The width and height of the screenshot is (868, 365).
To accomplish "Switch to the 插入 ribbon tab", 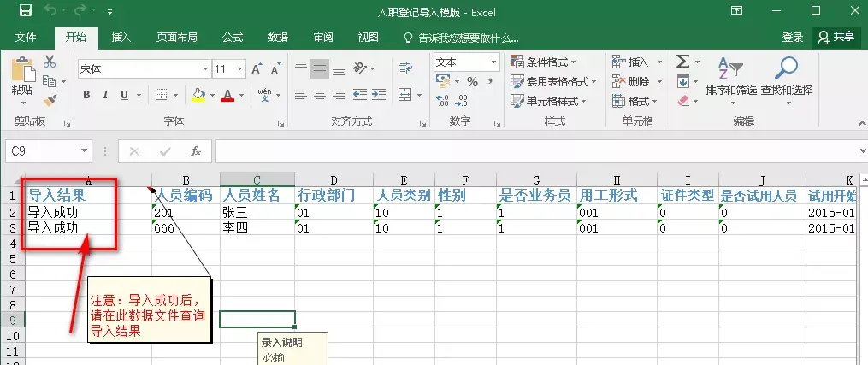I will 121,38.
